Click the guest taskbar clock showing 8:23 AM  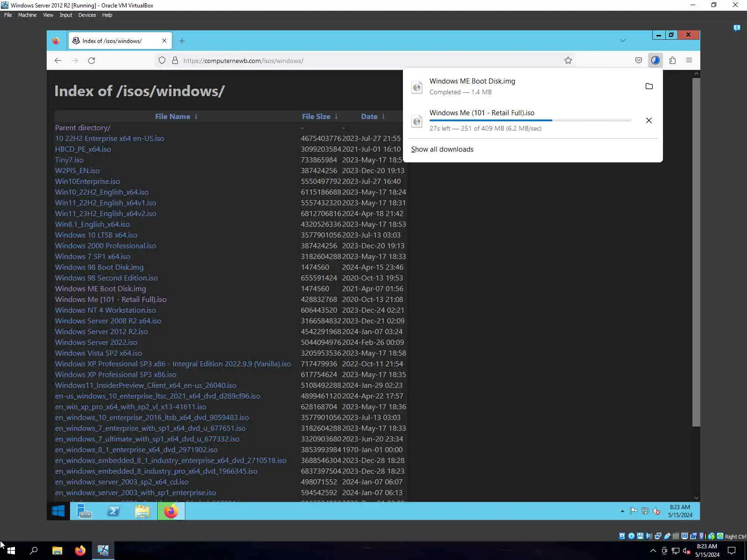(x=680, y=511)
